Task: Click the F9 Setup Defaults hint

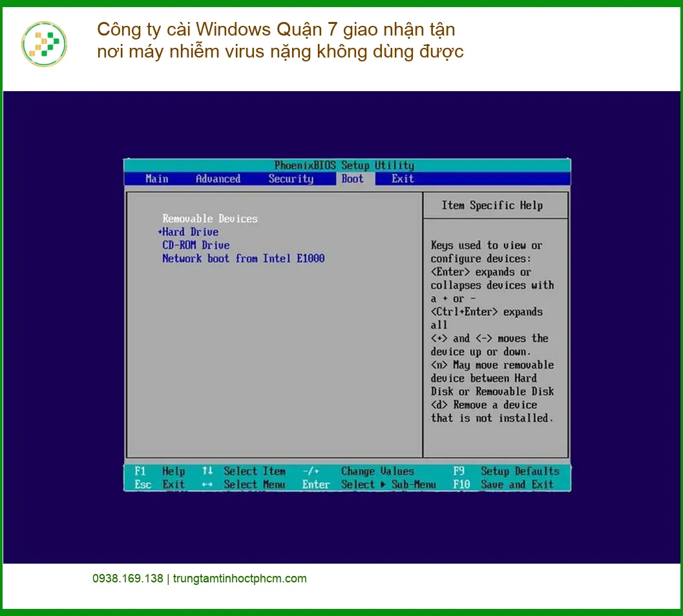Action: pos(506,471)
